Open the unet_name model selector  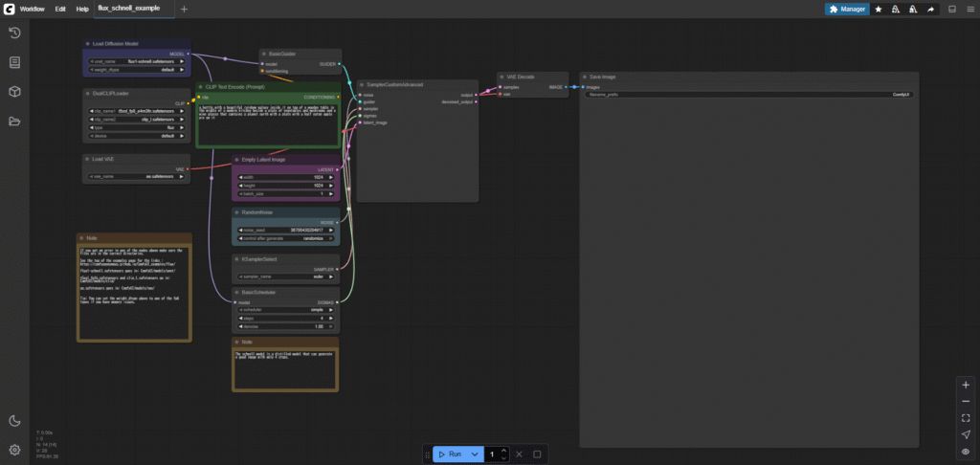tap(136, 61)
